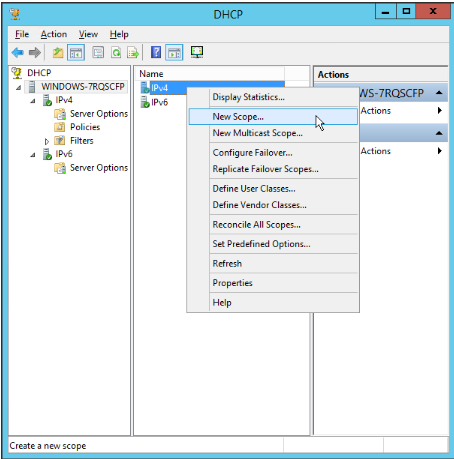The image size is (454, 459).
Task: Choose Configure Failover... menu entry
Action: tap(252, 153)
